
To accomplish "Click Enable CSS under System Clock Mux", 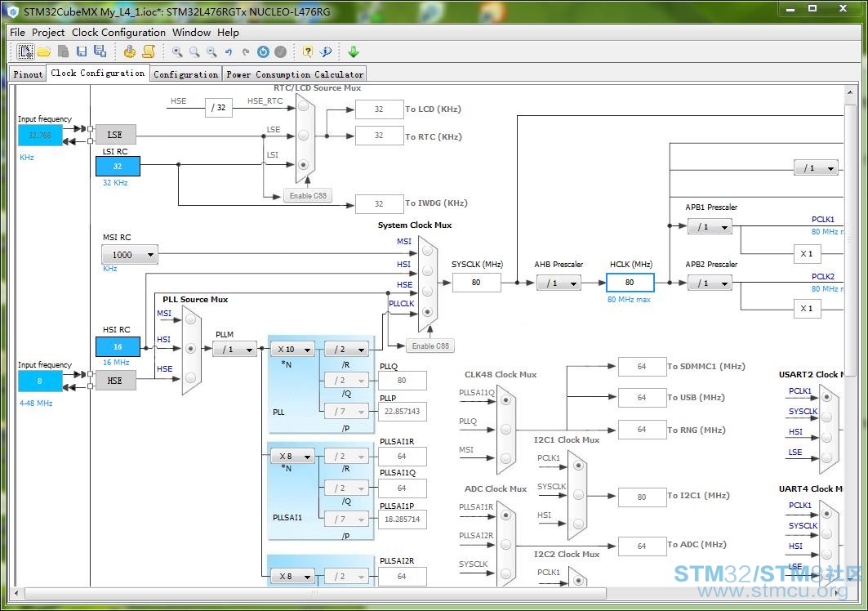I will click(x=430, y=346).
